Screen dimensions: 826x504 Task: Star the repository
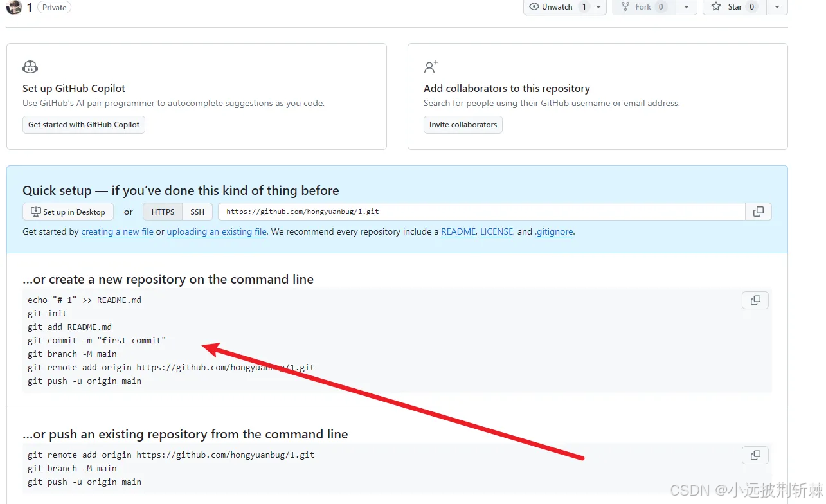(x=734, y=7)
